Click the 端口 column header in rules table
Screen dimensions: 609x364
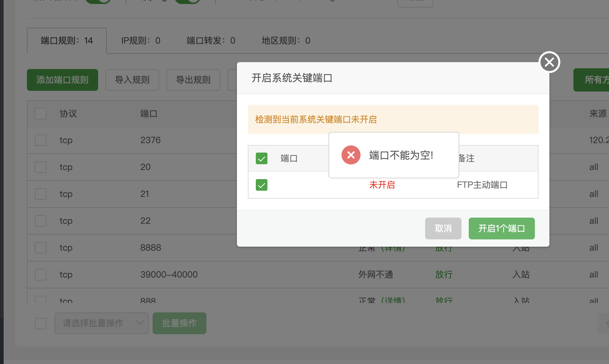click(x=149, y=114)
